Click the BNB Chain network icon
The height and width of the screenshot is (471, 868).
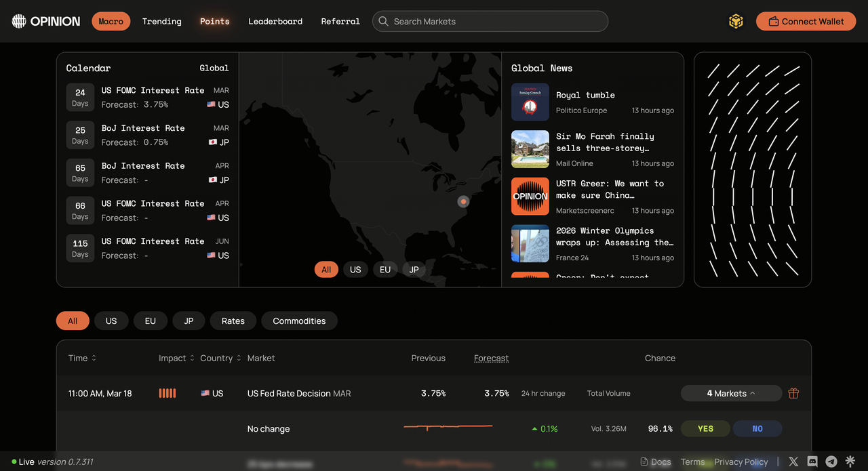click(736, 22)
